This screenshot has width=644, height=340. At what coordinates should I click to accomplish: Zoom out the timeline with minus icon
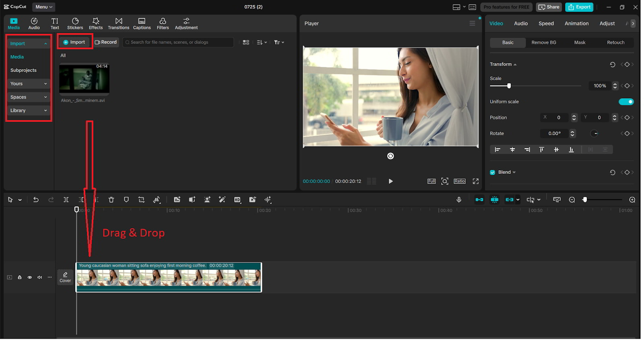pos(572,200)
